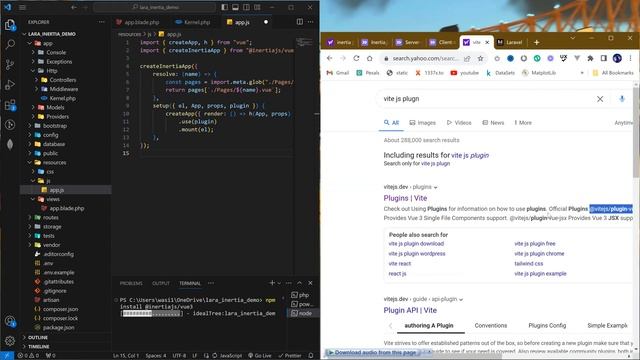The image size is (640, 360).
Task: Open More search categories dropdown
Action: 523,122
